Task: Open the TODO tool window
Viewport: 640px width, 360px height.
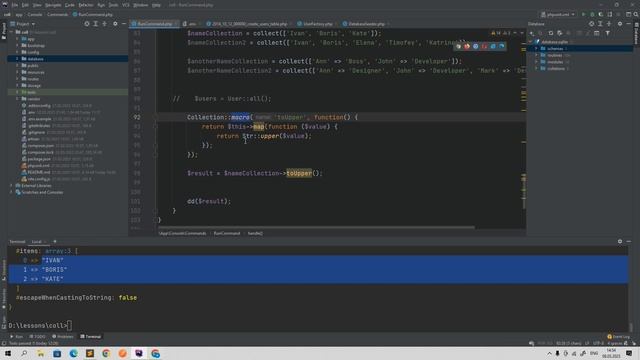Action: click(x=37, y=337)
